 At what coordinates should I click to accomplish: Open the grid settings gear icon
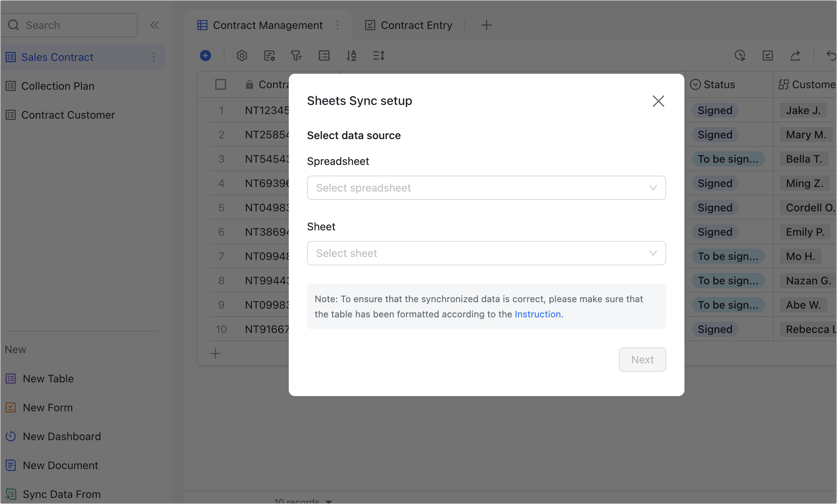pyautogui.click(x=242, y=55)
